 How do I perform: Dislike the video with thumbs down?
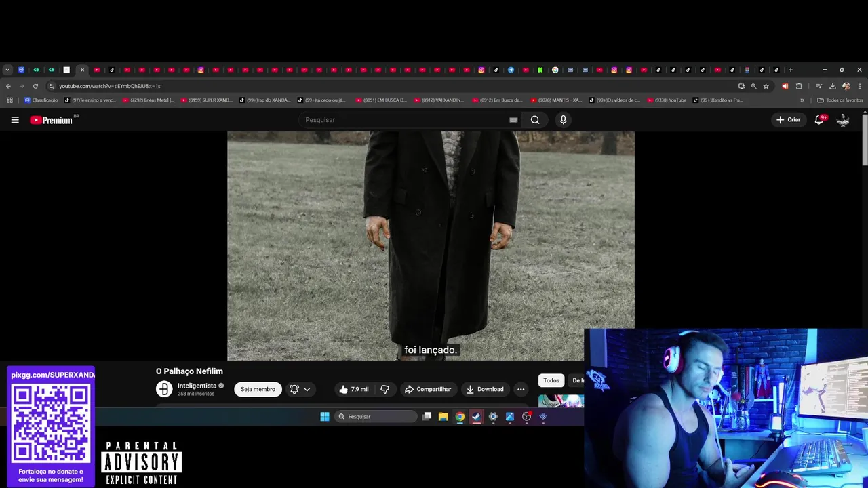pyautogui.click(x=384, y=389)
